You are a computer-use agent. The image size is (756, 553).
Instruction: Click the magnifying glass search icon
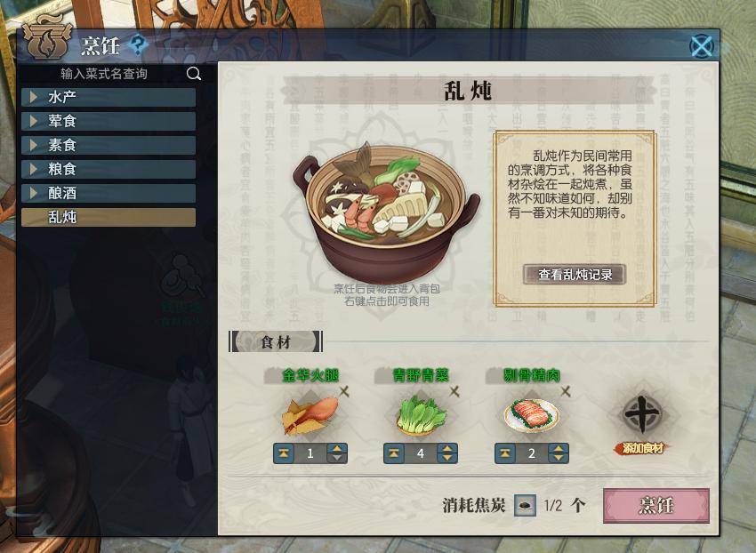point(194,74)
